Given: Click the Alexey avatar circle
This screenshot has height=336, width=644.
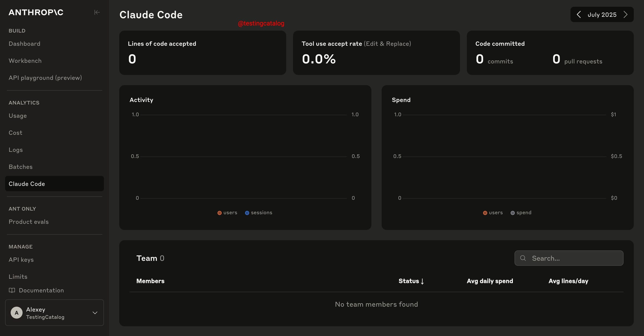Looking at the screenshot, I should click(16, 313).
